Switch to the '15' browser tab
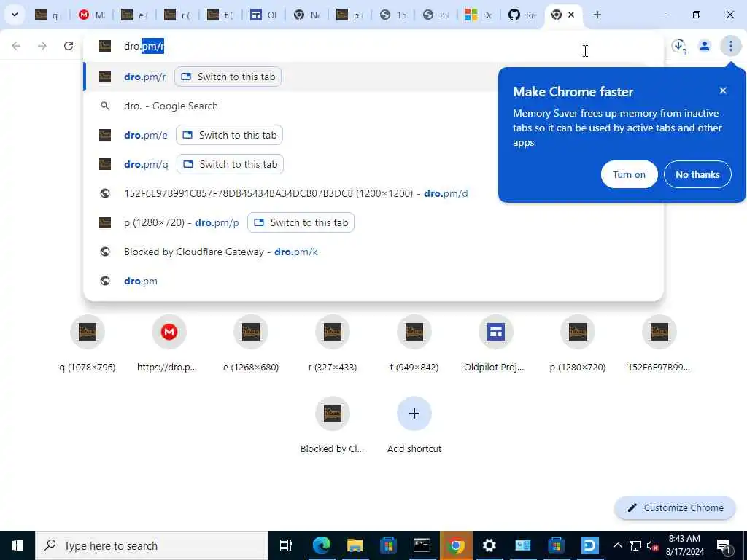This screenshot has height=560, width=747. pyautogui.click(x=392, y=15)
